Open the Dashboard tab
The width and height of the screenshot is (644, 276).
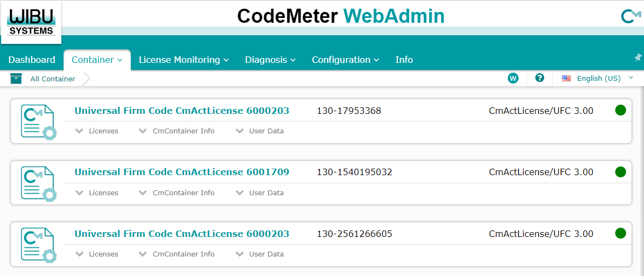click(x=32, y=60)
